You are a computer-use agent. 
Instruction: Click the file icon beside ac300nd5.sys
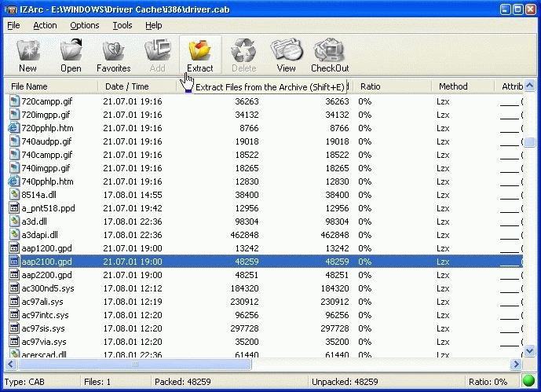[x=14, y=288]
